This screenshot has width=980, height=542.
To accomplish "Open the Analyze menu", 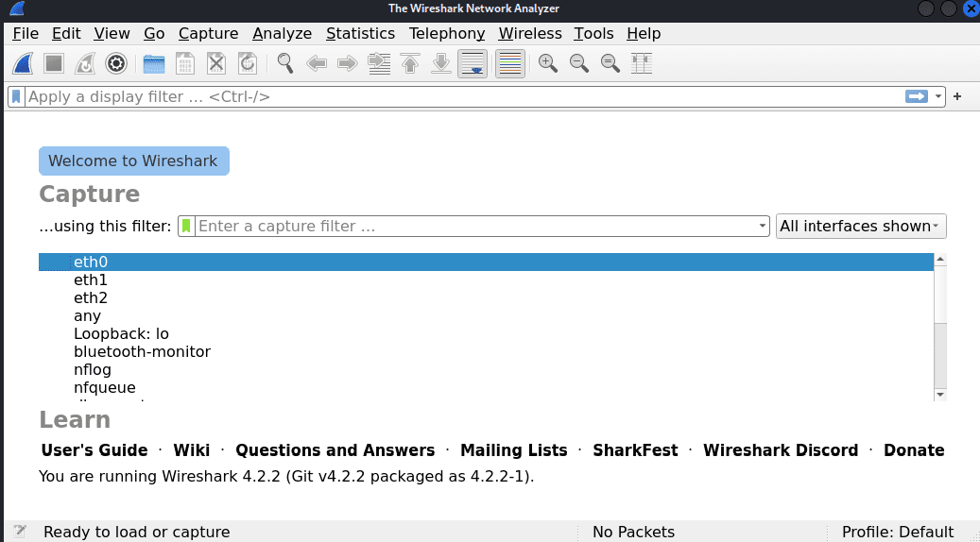I will tap(282, 34).
